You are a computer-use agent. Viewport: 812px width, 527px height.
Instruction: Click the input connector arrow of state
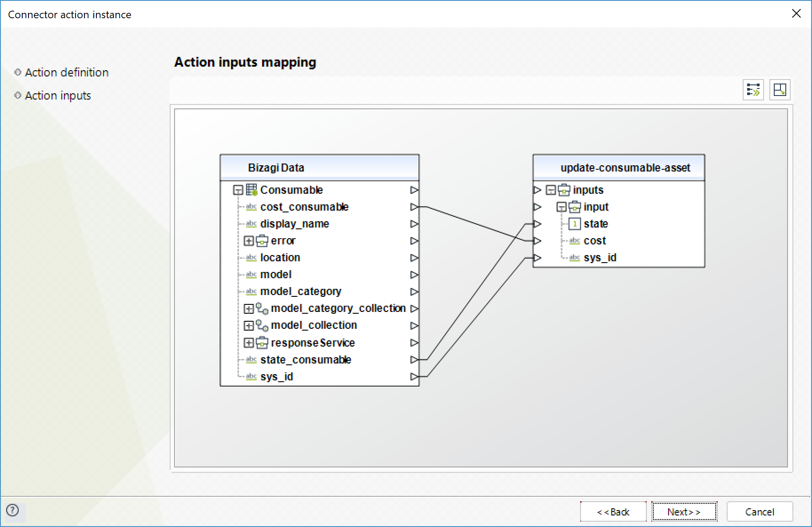pyautogui.click(x=537, y=224)
